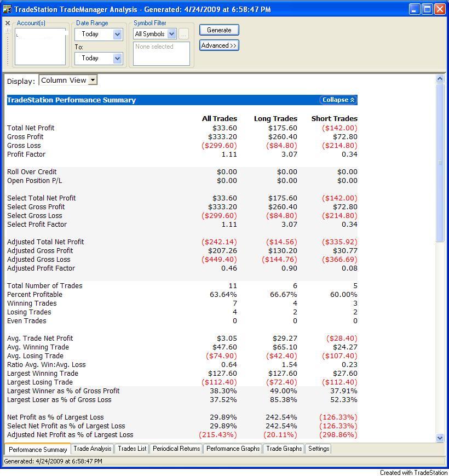Click the Gross Loss row label

click(24, 146)
